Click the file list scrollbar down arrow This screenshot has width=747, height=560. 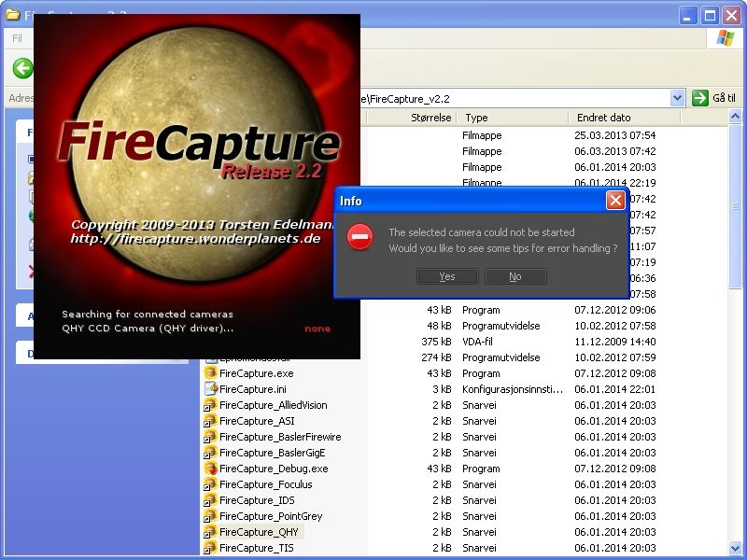click(x=735, y=548)
